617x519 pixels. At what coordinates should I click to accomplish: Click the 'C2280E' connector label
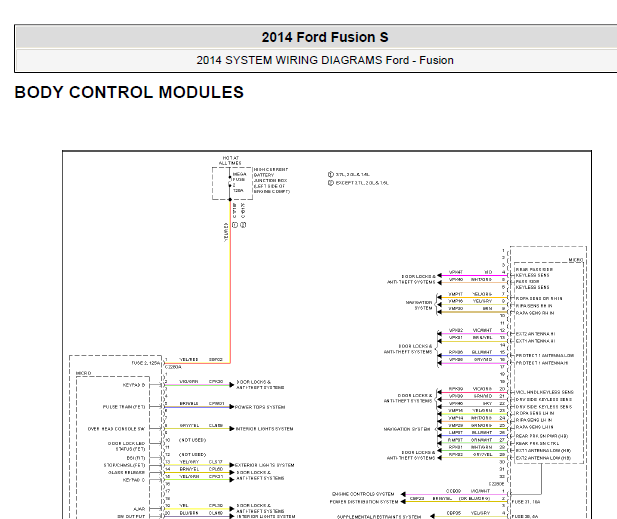pos(496,484)
